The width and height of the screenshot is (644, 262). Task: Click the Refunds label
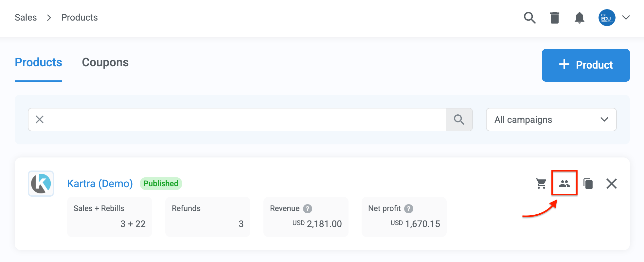[186, 208]
